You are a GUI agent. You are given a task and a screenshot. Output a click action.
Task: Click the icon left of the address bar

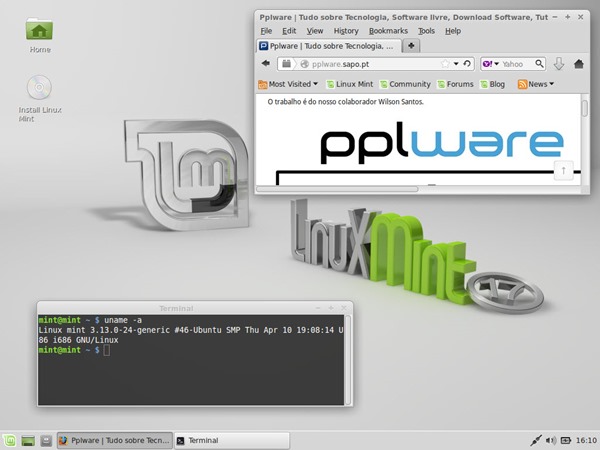click(286, 64)
